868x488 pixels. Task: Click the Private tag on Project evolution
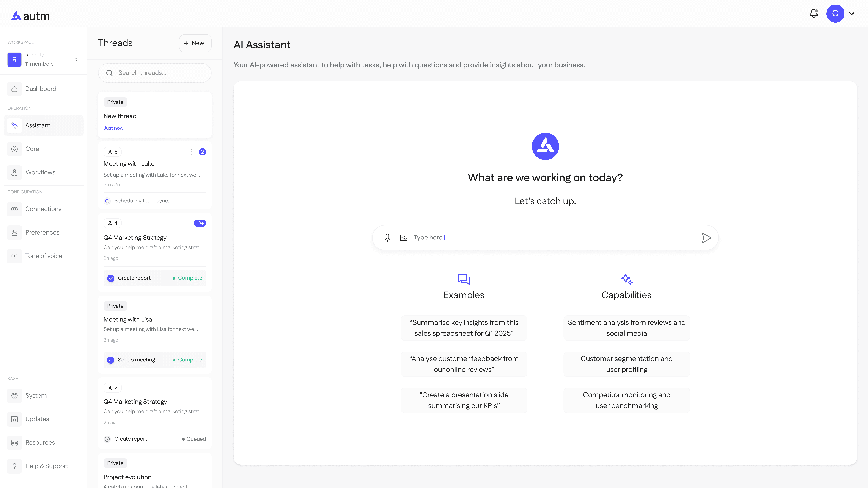pos(115,463)
